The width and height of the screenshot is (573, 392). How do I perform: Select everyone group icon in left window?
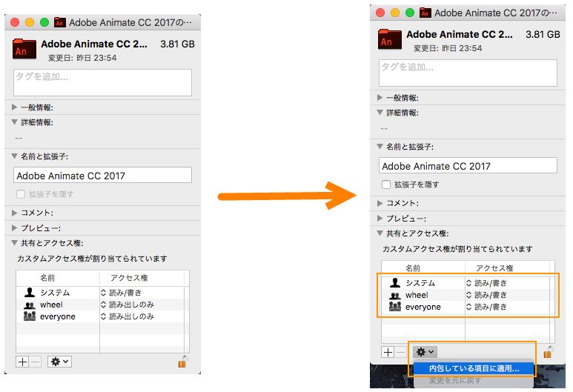(29, 316)
